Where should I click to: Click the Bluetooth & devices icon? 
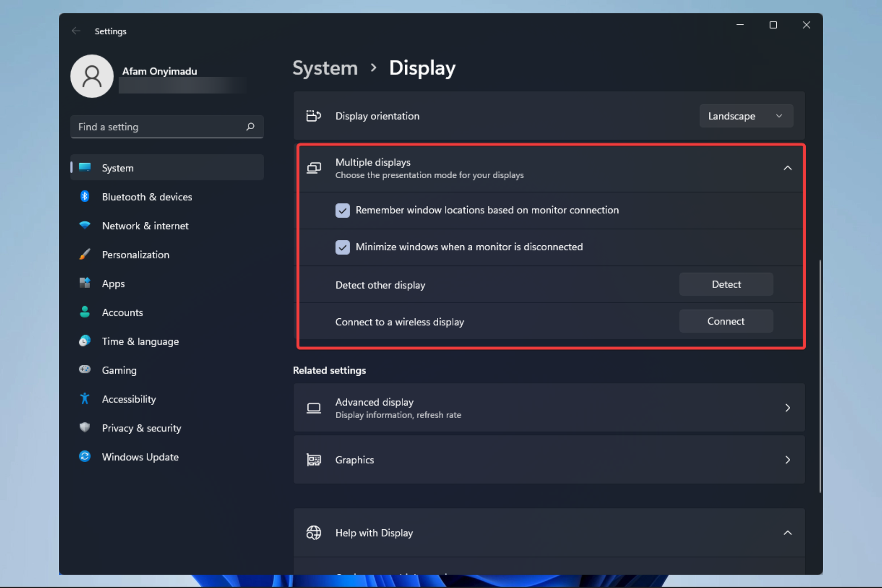tap(85, 197)
